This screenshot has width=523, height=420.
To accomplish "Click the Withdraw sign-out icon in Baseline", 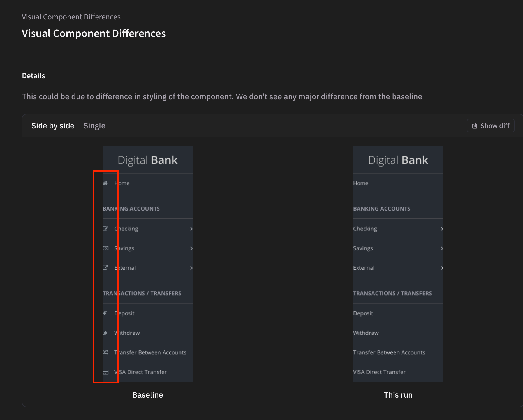I will pos(105,333).
